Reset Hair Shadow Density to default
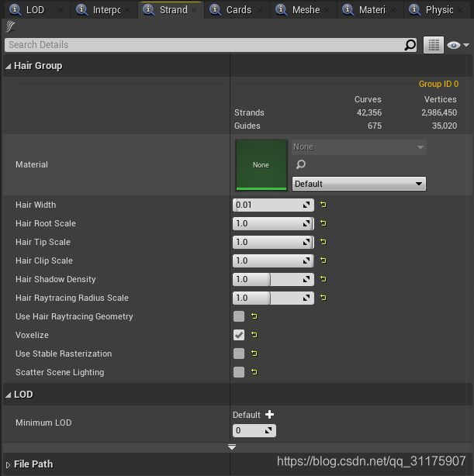This screenshot has height=476, width=474. coord(323,279)
